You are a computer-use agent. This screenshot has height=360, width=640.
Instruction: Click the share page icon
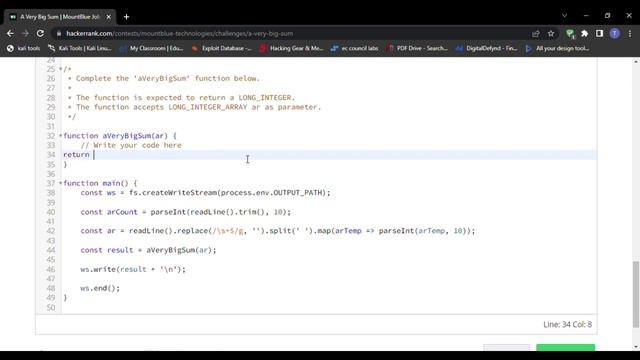click(536, 33)
